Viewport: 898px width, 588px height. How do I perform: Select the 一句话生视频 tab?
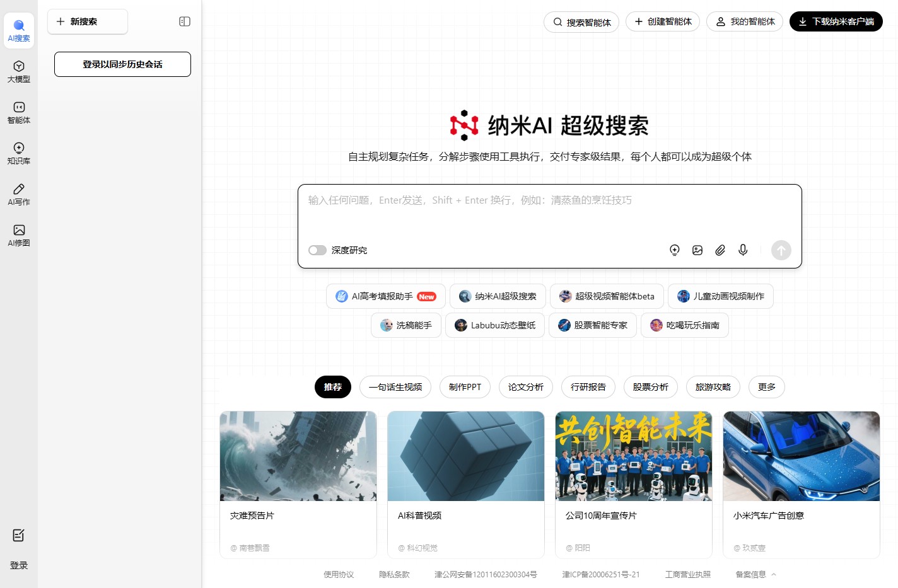(x=395, y=387)
